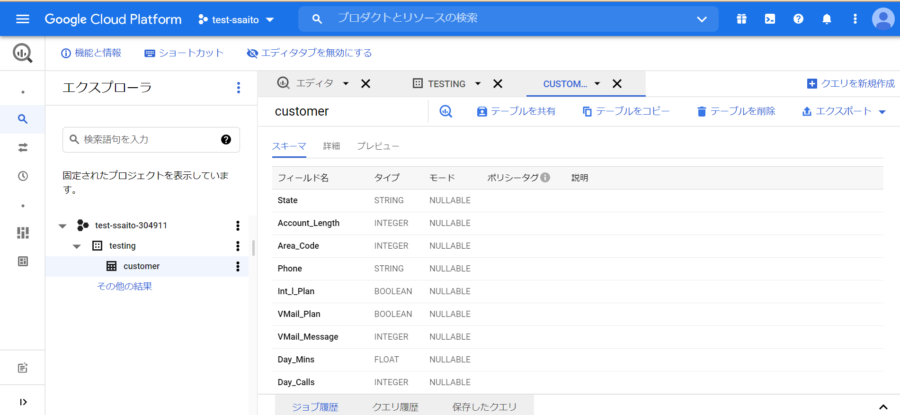Click the ポリシータグ info icon

(545, 177)
